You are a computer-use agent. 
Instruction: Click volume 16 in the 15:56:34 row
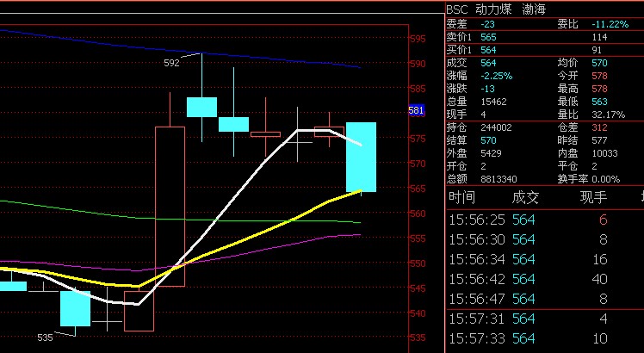click(x=600, y=259)
